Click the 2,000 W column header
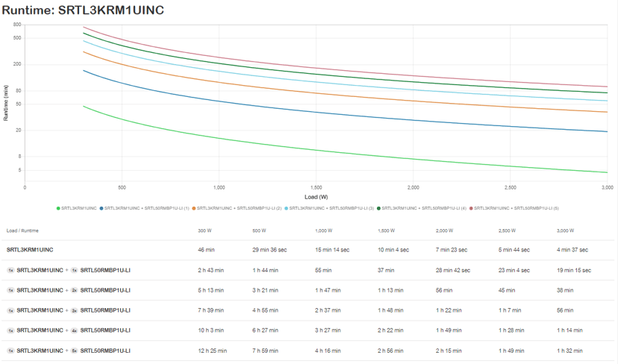 [x=446, y=230]
